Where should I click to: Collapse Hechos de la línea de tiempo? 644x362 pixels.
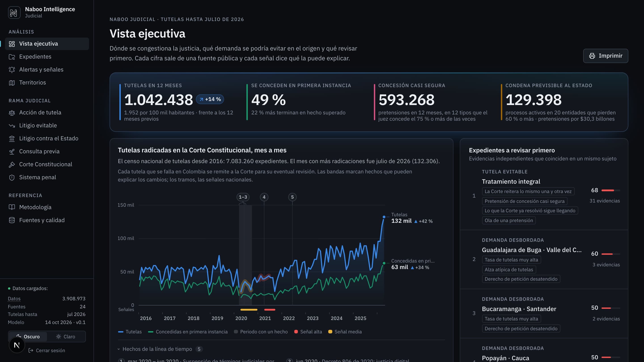160,349
